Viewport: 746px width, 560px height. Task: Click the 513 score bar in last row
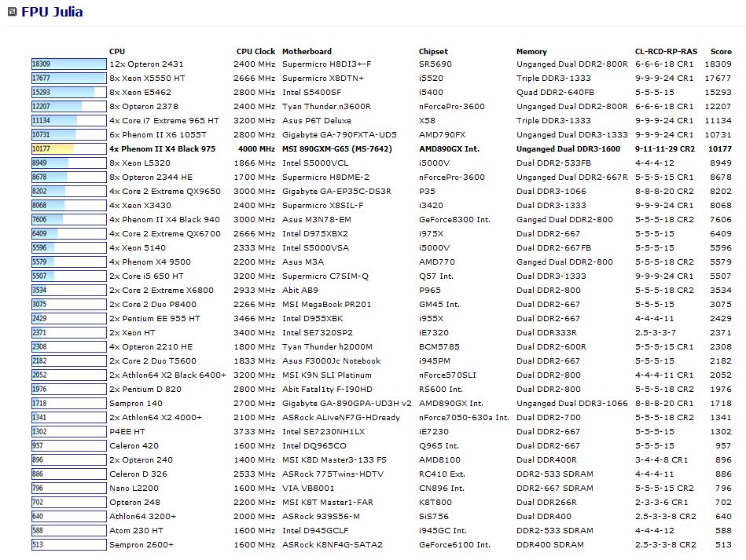pos(68,545)
